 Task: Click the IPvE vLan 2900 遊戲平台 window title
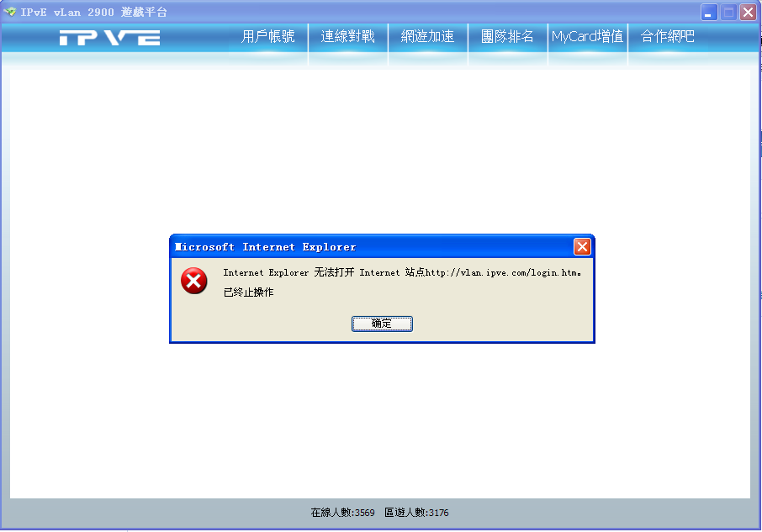(94, 12)
